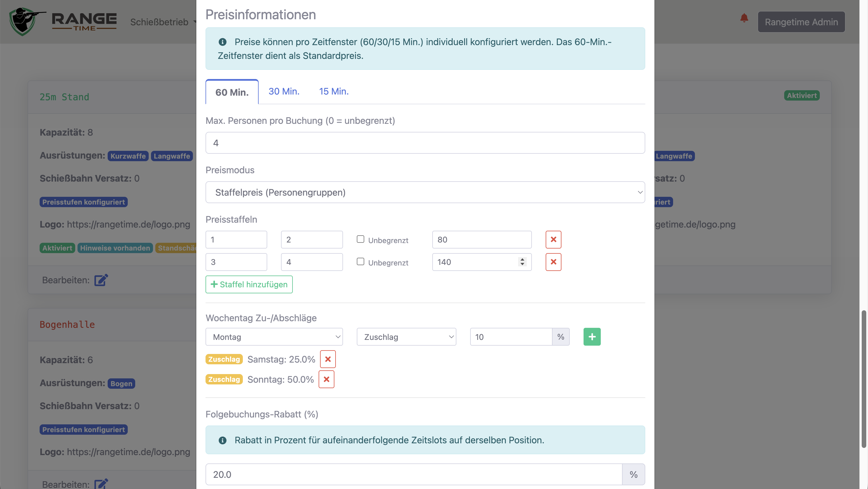Image resolution: width=868 pixels, height=489 pixels.
Task: Remove the 140 price tier row
Action: (x=553, y=262)
